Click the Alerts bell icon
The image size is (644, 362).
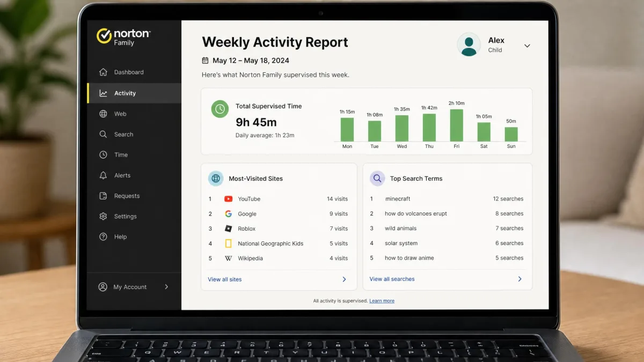(x=104, y=175)
